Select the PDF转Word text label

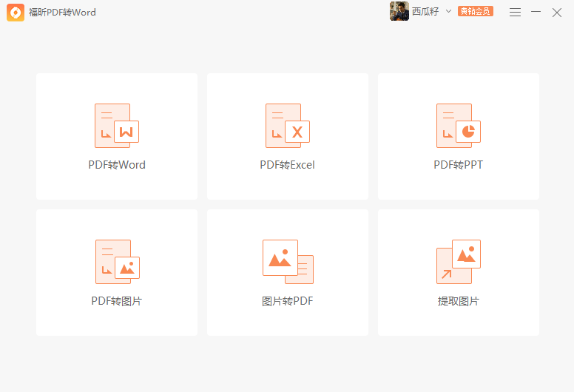pos(117,165)
